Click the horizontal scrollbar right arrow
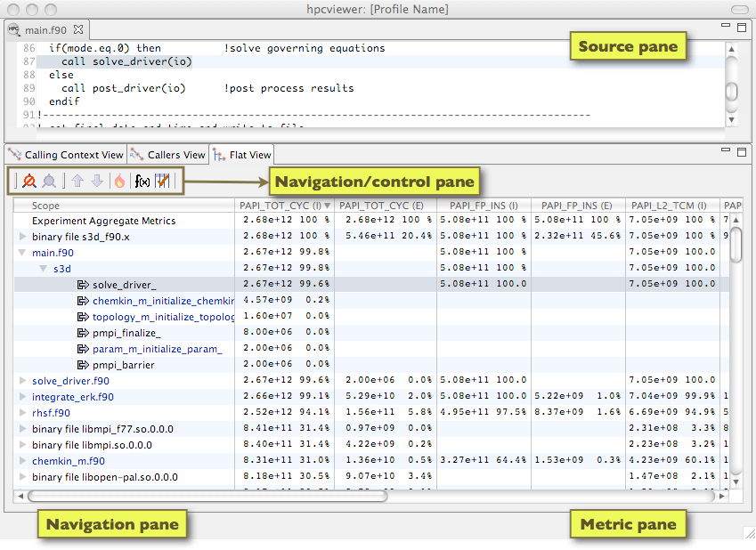Image resolution: width=756 pixels, height=550 pixels. point(722,496)
